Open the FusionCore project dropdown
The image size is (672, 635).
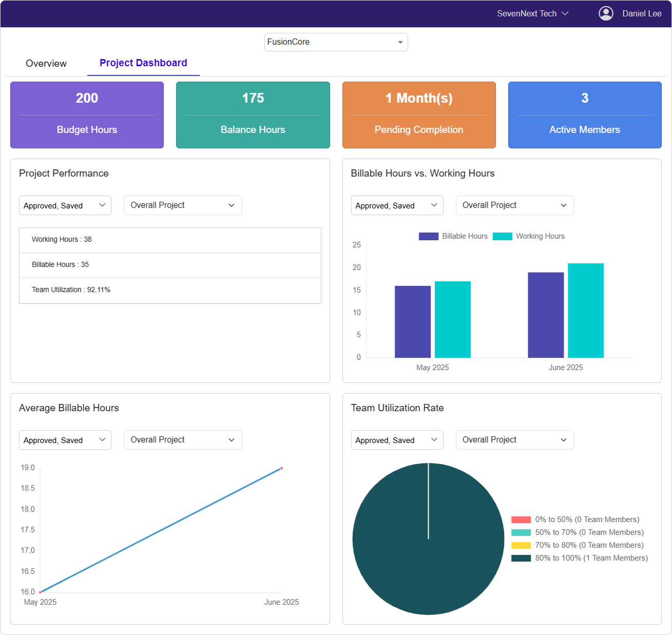pos(336,42)
